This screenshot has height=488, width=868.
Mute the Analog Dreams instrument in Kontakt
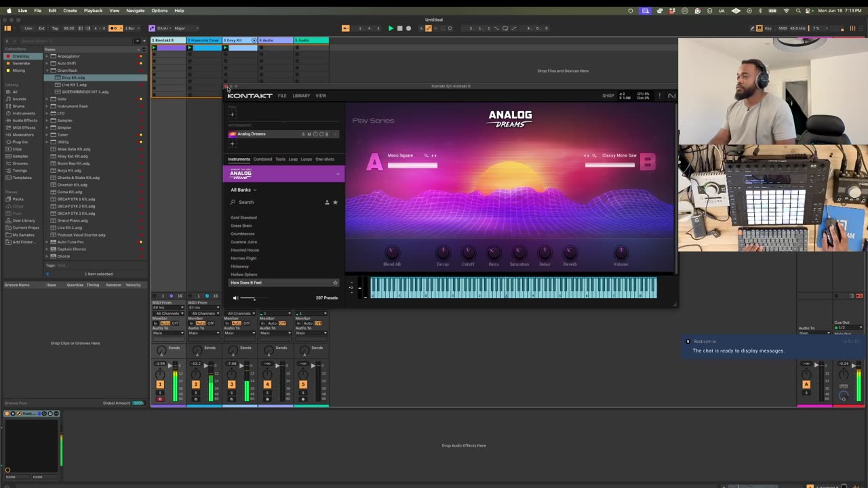click(309, 134)
